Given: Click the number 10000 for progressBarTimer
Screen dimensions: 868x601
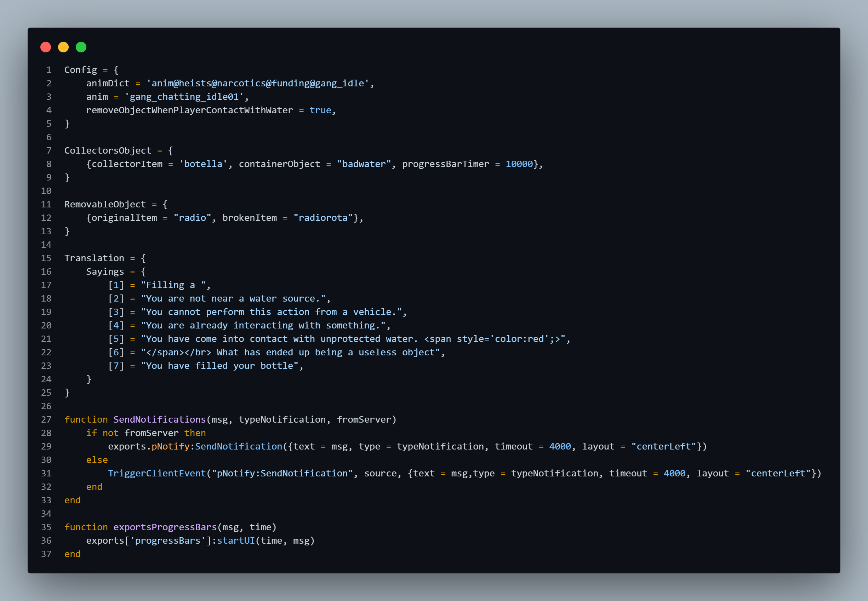Looking at the screenshot, I should 519,164.
